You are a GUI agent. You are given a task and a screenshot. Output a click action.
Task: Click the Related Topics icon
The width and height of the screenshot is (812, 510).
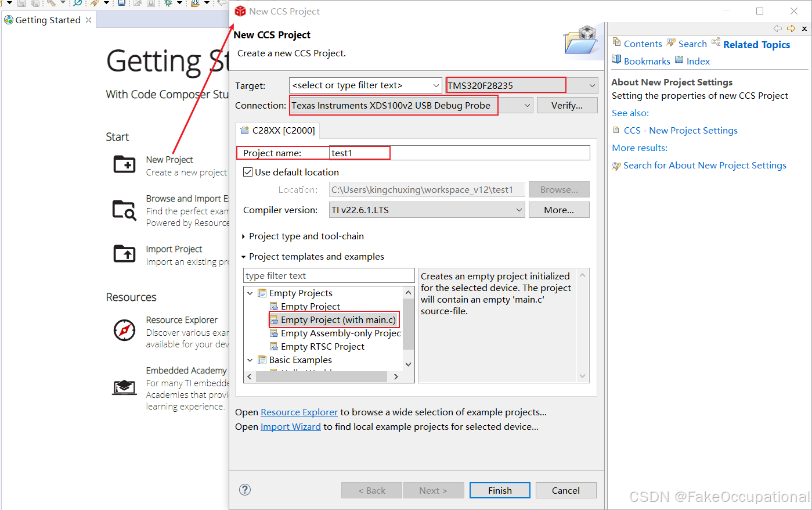pyautogui.click(x=716, y=42)
